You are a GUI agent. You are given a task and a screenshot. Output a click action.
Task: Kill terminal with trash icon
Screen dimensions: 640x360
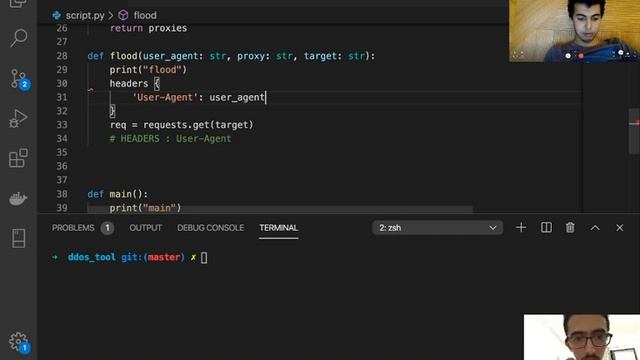click(570, 228)
